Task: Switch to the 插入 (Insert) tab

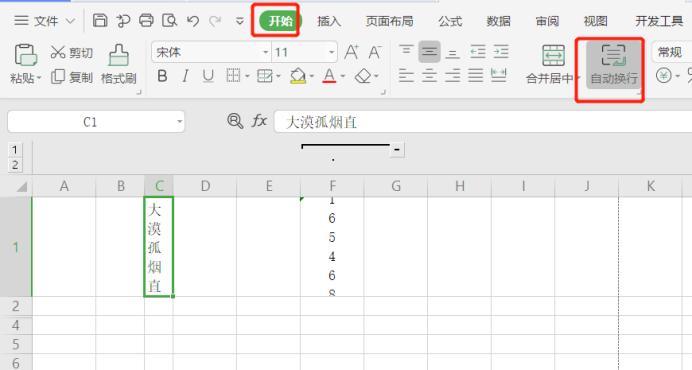Action: (329, 21)
